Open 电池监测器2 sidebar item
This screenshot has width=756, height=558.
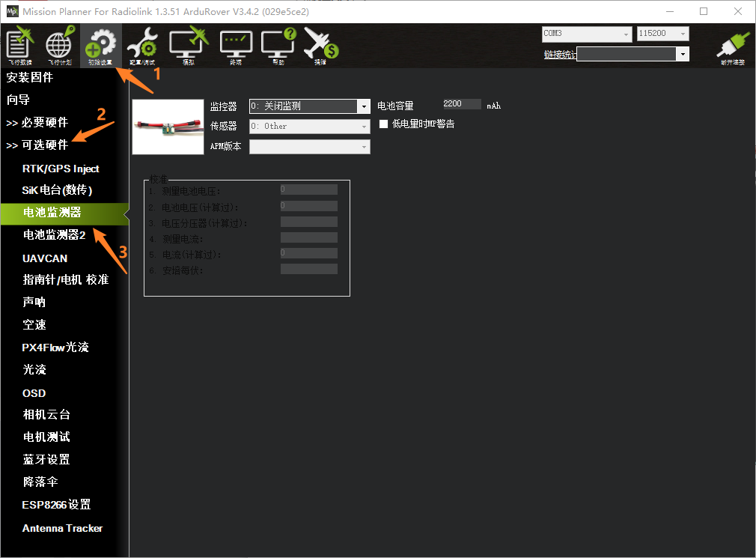[54, 235]
